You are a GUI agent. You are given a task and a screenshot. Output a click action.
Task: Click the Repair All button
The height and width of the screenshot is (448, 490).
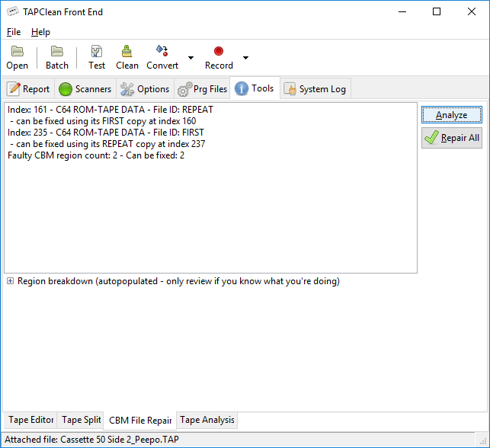(452, 138)
